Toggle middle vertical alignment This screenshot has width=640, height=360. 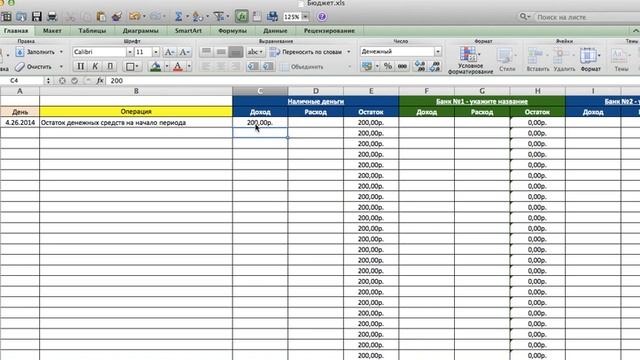(x=221, y=52)
